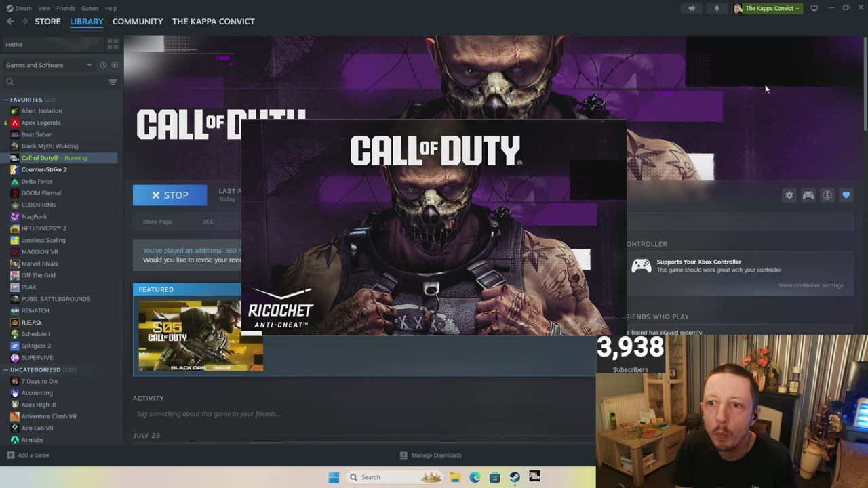868x488 pixels.
Task: Open the Games and Software dropdown
Action: [x=49, y=65]
